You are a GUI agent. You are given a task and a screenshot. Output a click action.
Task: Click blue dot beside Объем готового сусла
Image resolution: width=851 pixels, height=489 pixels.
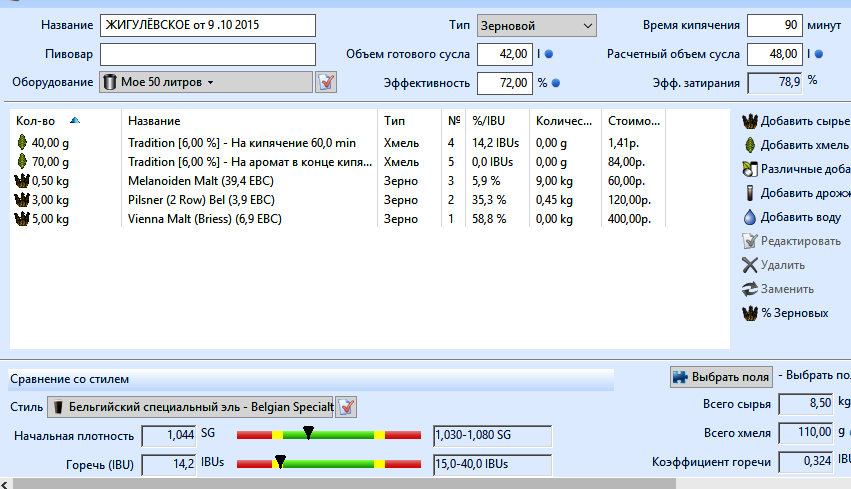(x=549, y=54)
